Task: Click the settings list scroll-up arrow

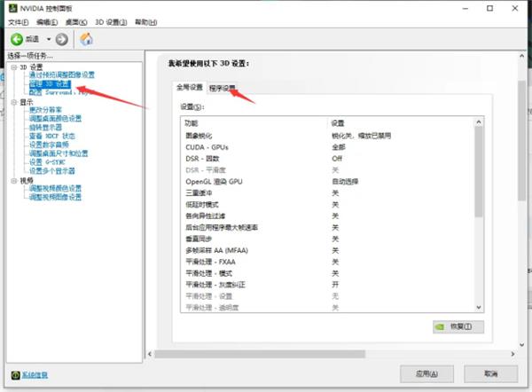Action: point(479,122)
